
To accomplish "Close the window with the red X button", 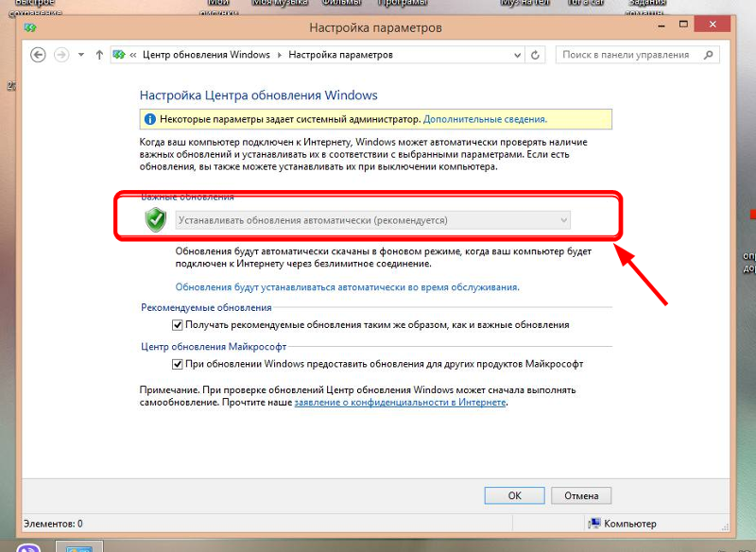I will pos(713,25).
